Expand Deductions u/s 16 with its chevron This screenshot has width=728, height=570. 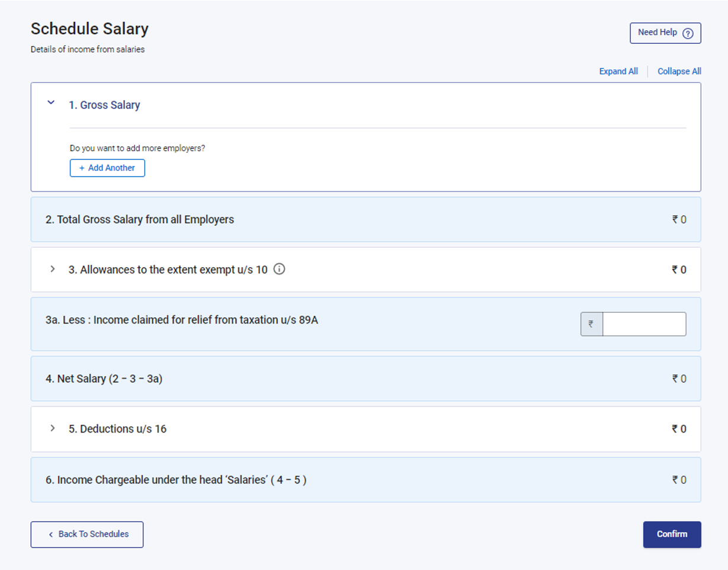pos(52,428)
